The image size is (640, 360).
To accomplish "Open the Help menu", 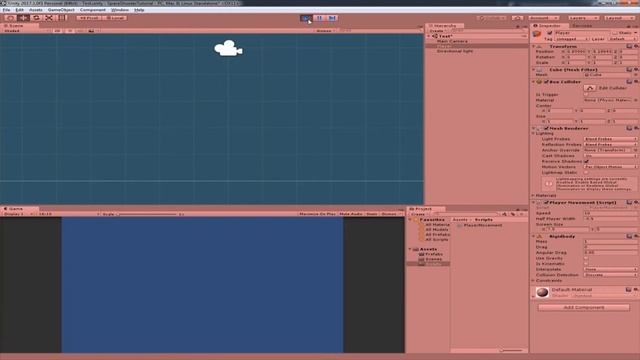I will (x=139, y=10).
